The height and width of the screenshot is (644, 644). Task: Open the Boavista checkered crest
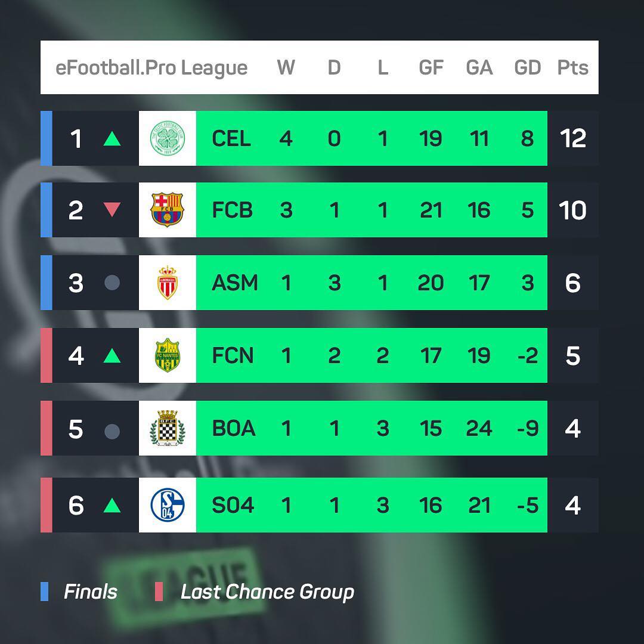(167, 428)
